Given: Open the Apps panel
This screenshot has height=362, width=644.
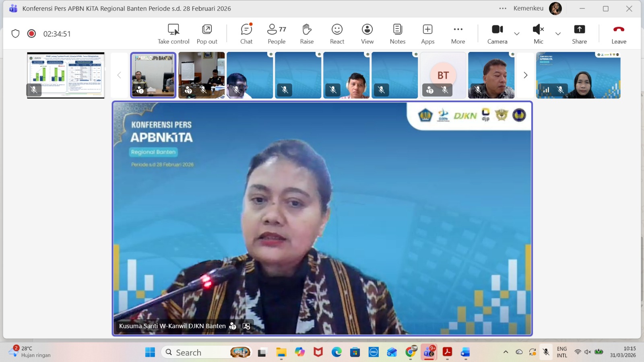Looking at the screenshot, I should pos(427,34).
